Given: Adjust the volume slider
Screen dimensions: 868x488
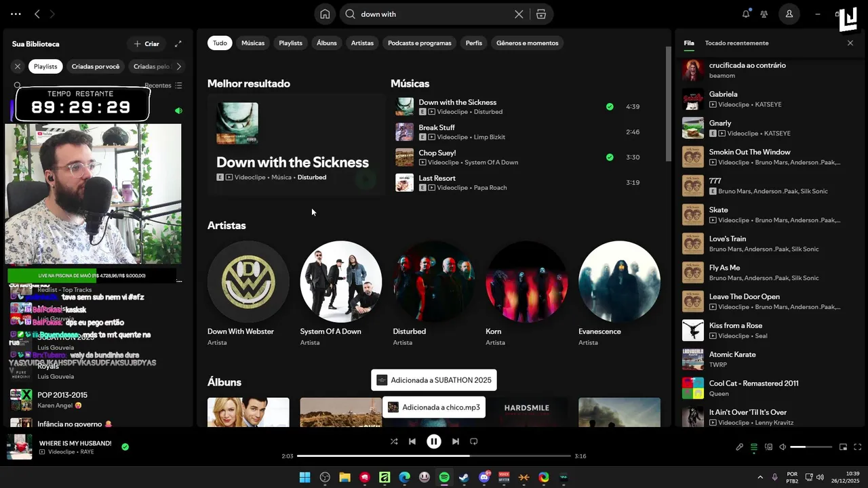Looking at the screenshot, I should coord(811,447).
